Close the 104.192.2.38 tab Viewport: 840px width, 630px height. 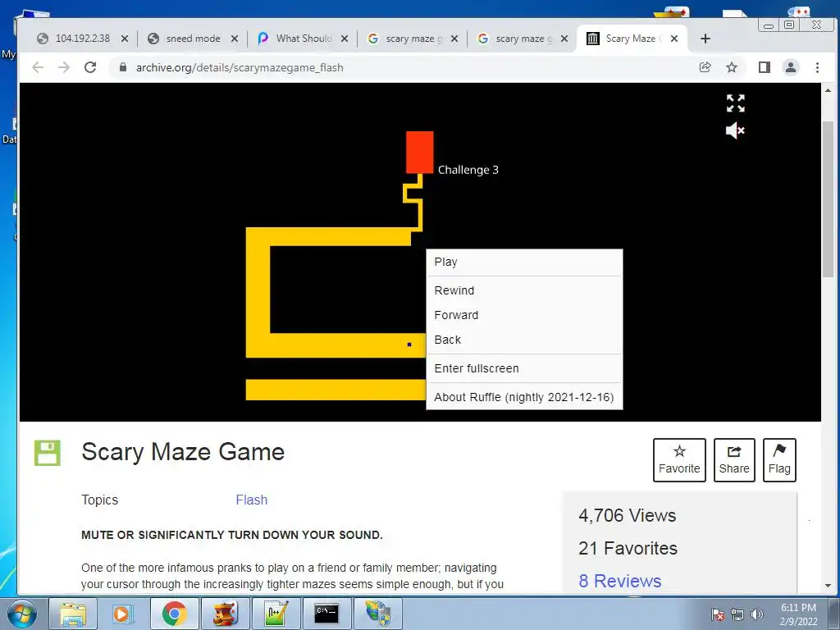point(125,39)
